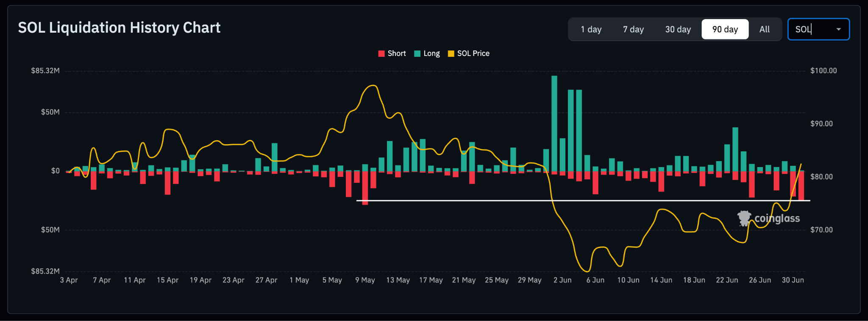
Task: Toggle the Long series legend swatch
Action: pyautogui.click(x=417, y=53)
